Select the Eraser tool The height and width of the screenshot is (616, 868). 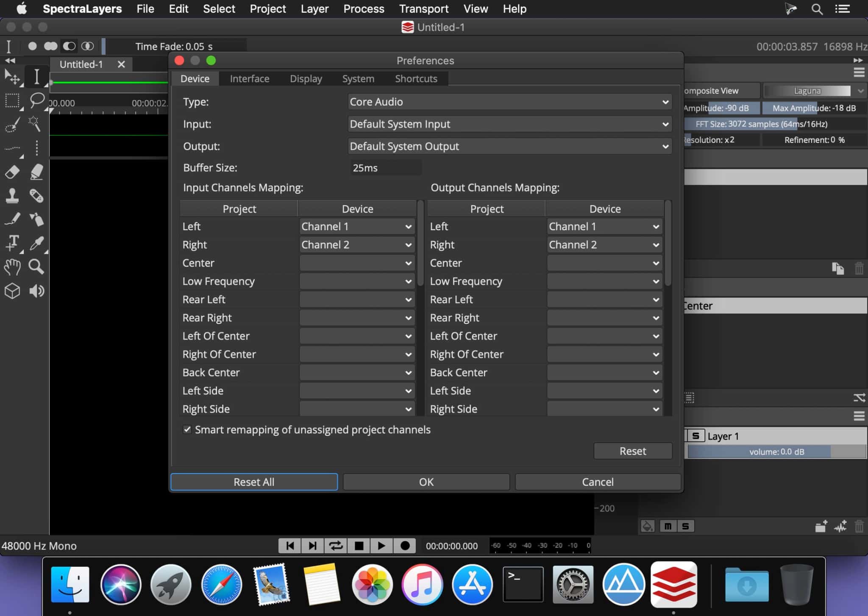coord(12,172)
